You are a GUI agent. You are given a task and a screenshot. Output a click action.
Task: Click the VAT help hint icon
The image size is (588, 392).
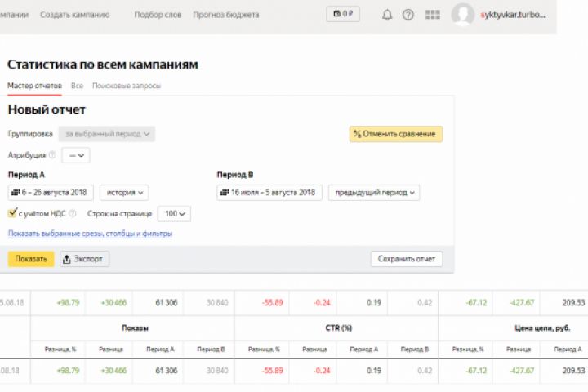coord(73,213)
